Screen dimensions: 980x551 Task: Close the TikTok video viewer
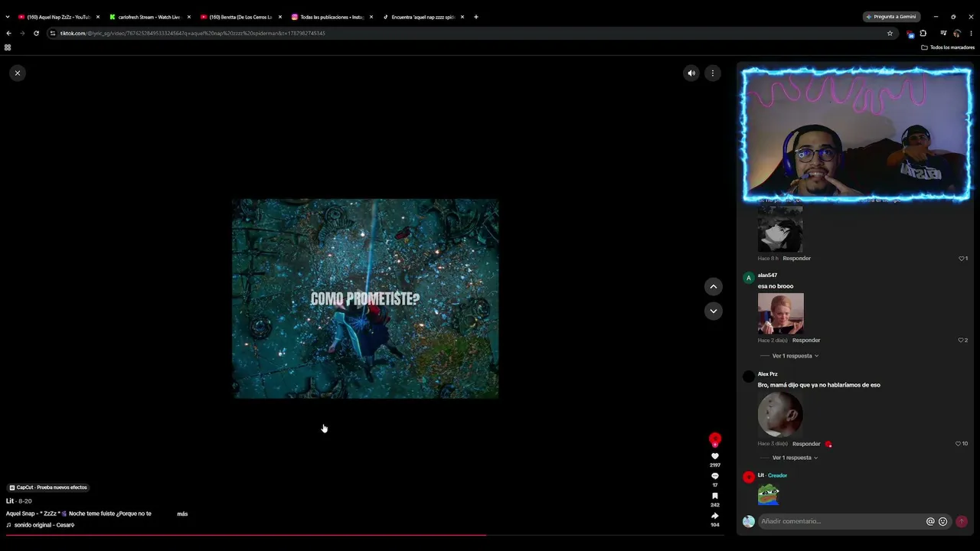[x=17, y=73]
